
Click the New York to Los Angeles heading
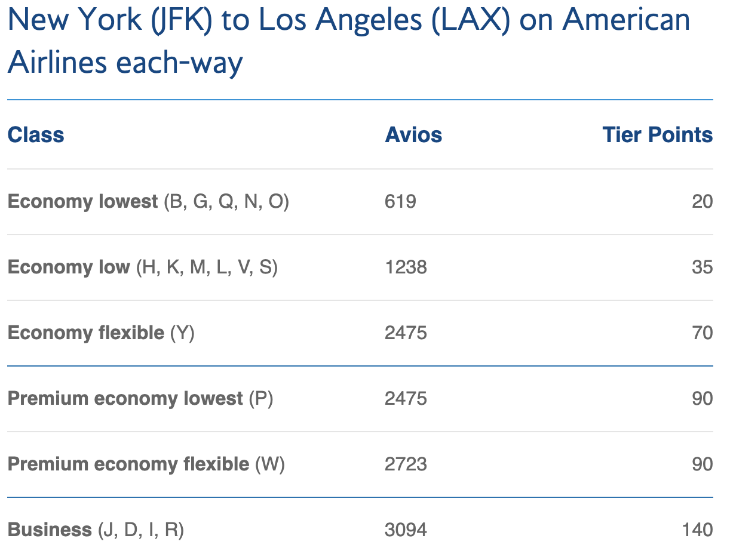(x=348, y=41)
